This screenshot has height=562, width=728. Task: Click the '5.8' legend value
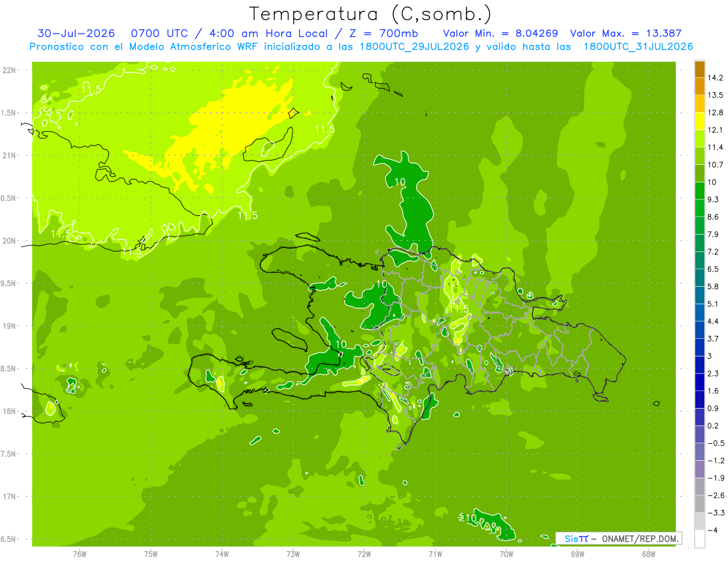(713, 287)
